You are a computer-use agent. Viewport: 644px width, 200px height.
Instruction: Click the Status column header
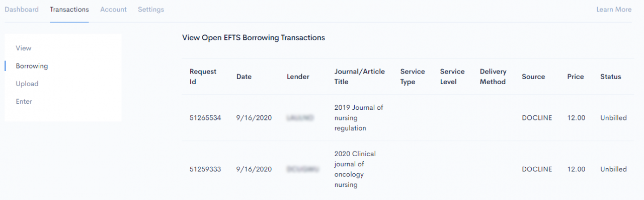coord(611,77)
